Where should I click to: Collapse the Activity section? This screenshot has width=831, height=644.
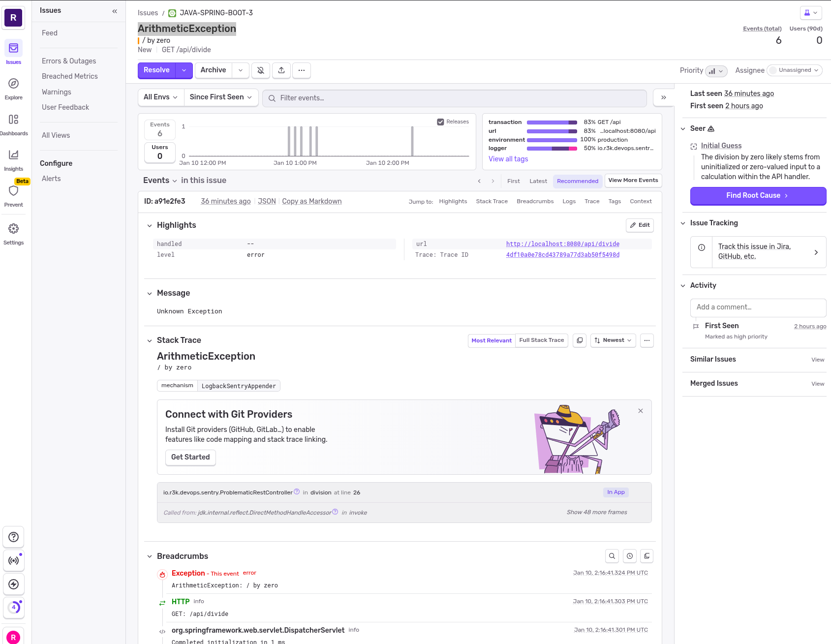683,286
